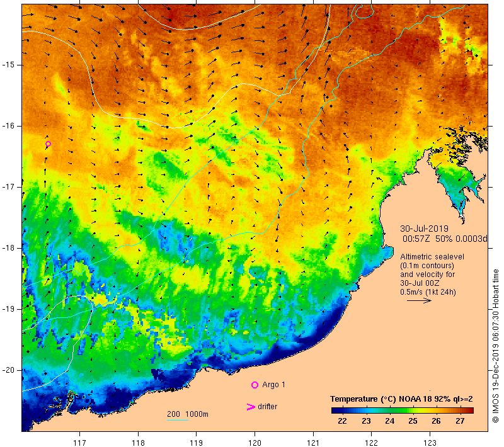Click the Argo 1 legend circle marker
This screenshot has width=504, height=447.
click(255, 385)
